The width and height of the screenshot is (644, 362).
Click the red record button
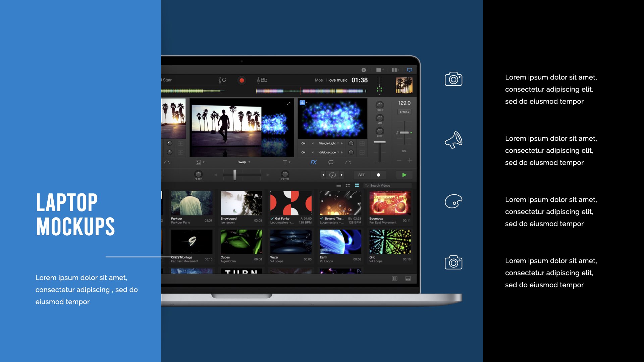click(x=241, y=80)
